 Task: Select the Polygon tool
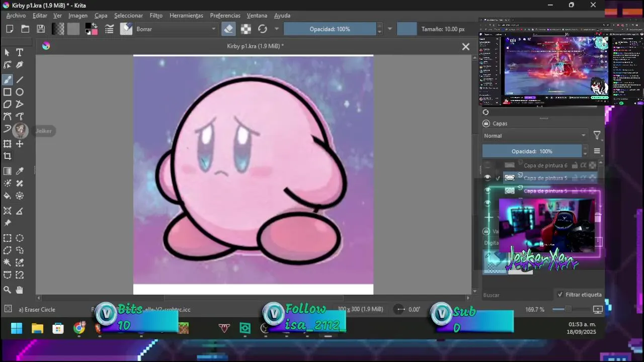(8, 104)
